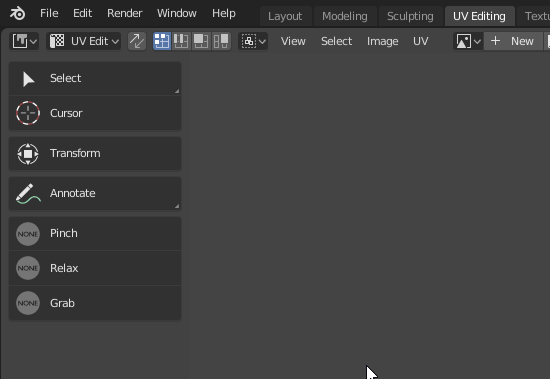Toggle UV sync selection arrows
The image size is (550, 379).
point(137,41)
